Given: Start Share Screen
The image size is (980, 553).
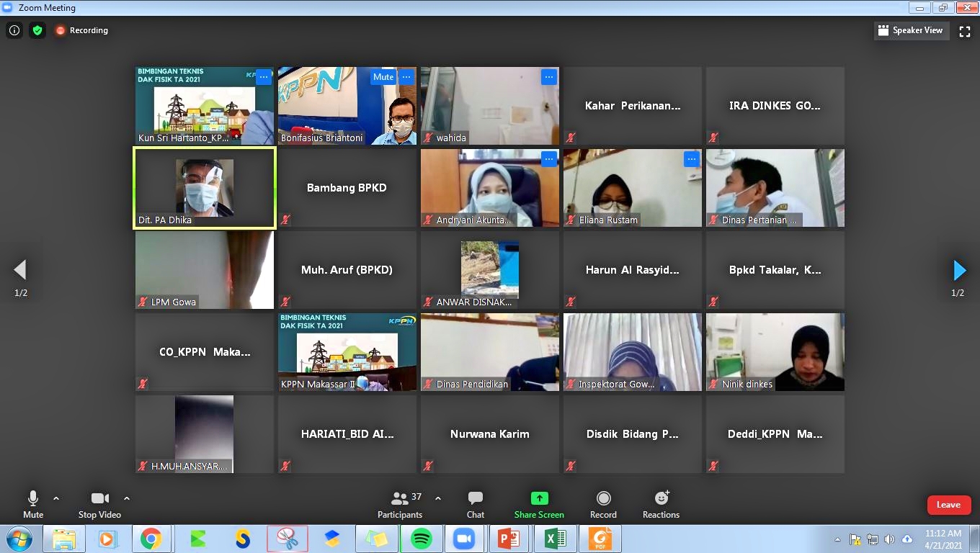Looking at the screenshot, I should point(539,504).
